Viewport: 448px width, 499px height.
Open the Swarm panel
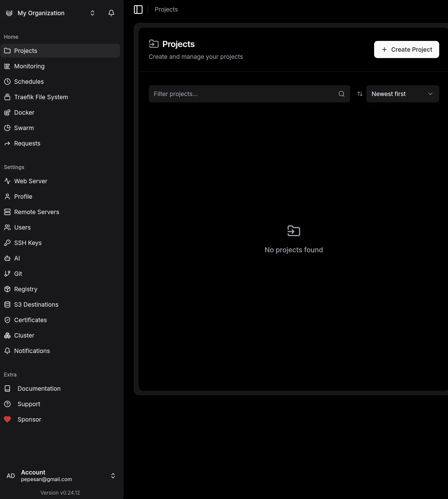coord(24,128)
